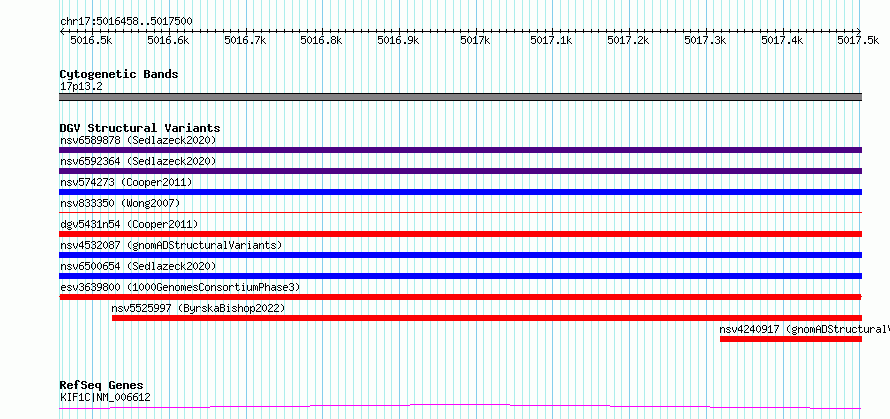Click the nsv6589878 (Sedlazeck2020) variant label
The width and height of the screenshot is (890, 419).
(138, 140)
